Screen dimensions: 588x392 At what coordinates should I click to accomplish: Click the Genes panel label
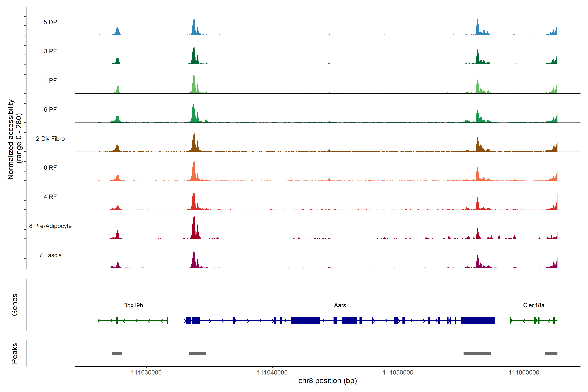tap(15, 305)
